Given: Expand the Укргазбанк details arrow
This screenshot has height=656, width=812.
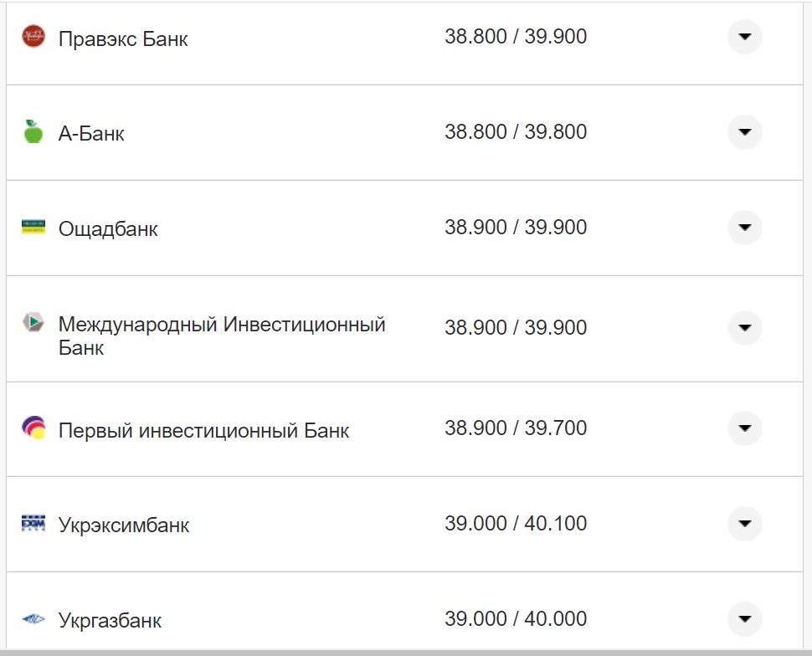Looking at the screenshot, I should (x=743, y=620).
